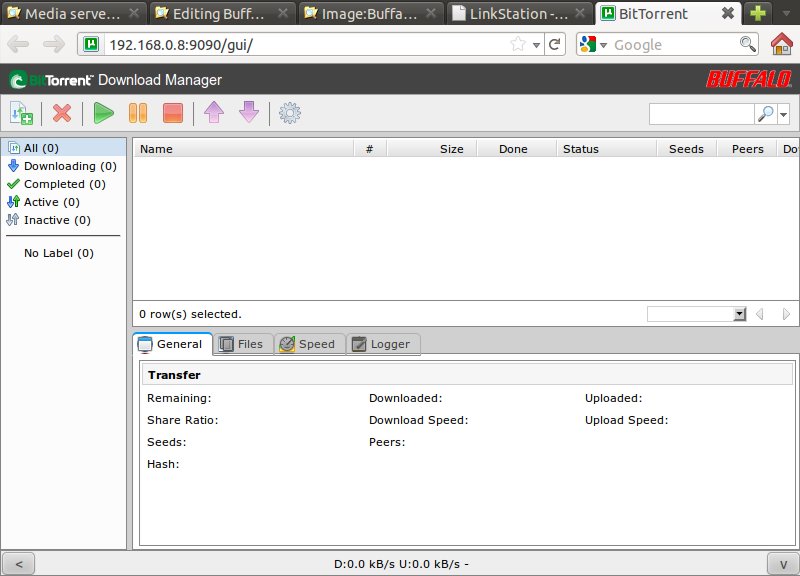800x576 pixels.
Task: Click the Add Torrent icon
Action: [x=21, y=114]
